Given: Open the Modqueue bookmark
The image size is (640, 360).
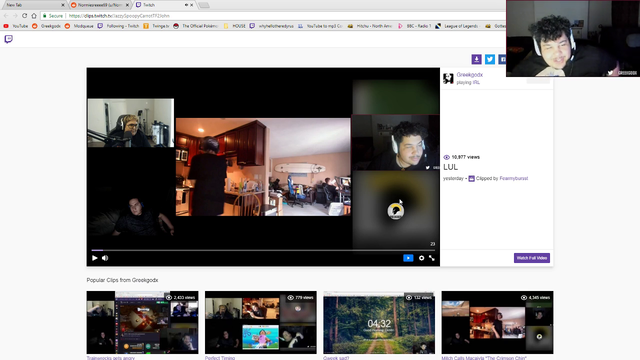Looking at the screenshot, I should click(79, 26).
